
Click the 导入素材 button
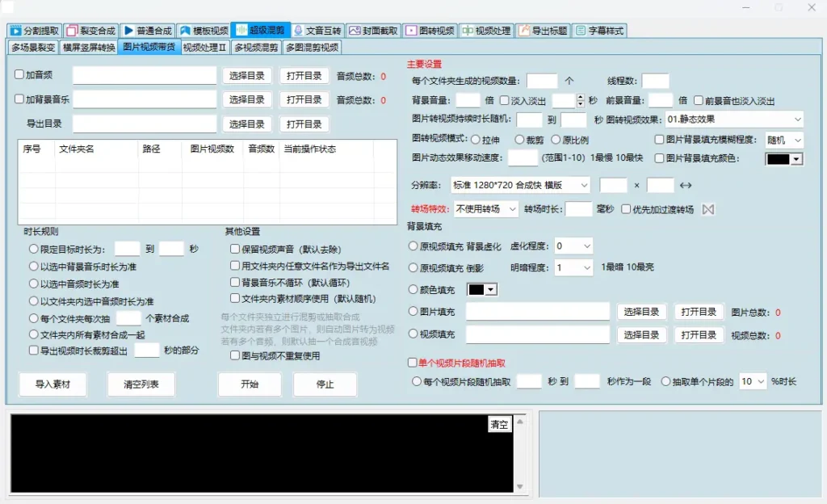coord(52,384)
